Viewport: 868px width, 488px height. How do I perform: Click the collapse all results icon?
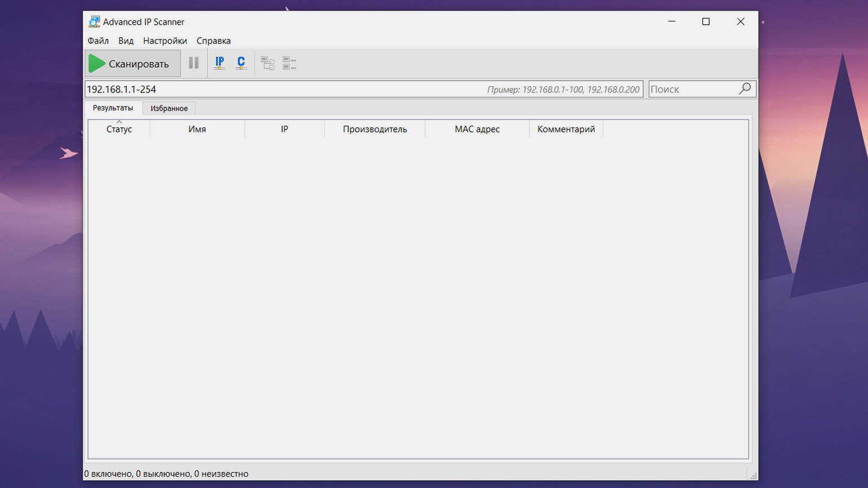(x=290, y=63)
